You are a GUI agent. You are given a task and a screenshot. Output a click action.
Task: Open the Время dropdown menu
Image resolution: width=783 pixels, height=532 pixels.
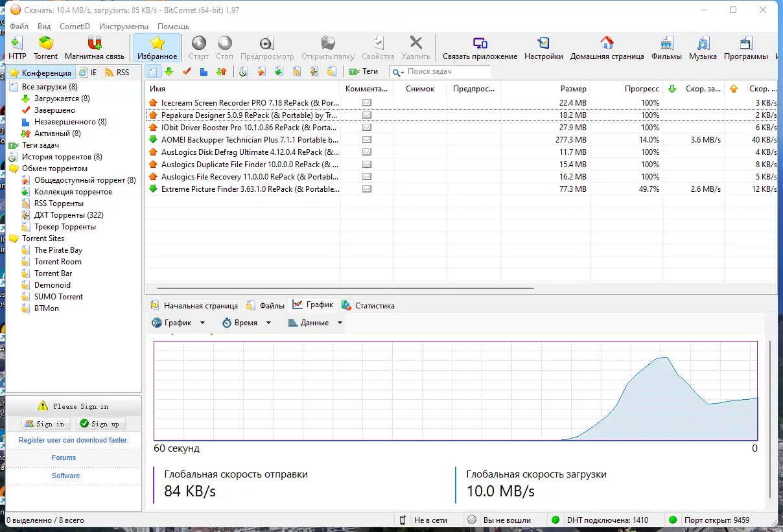click(x=246, y=323)
